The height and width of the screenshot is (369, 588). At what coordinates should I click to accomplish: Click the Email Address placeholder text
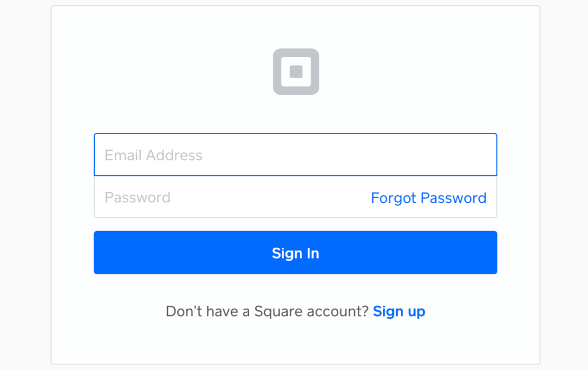point(153,155)
